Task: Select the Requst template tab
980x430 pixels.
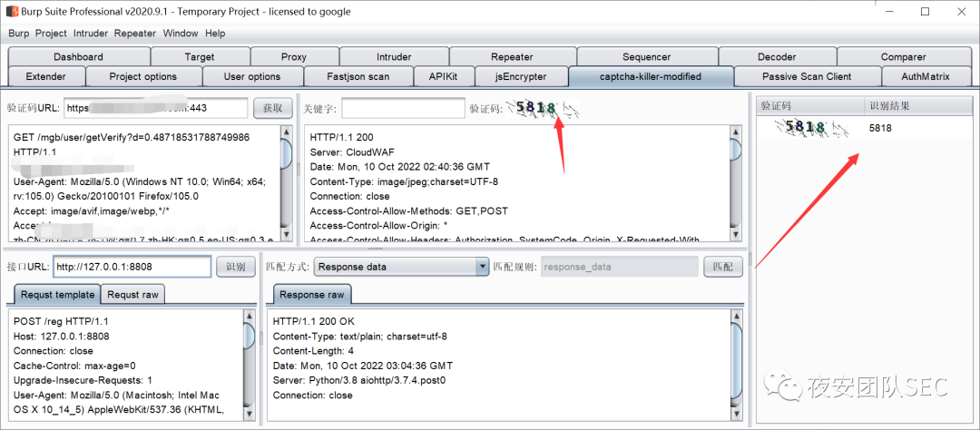Action: point(57,294)
